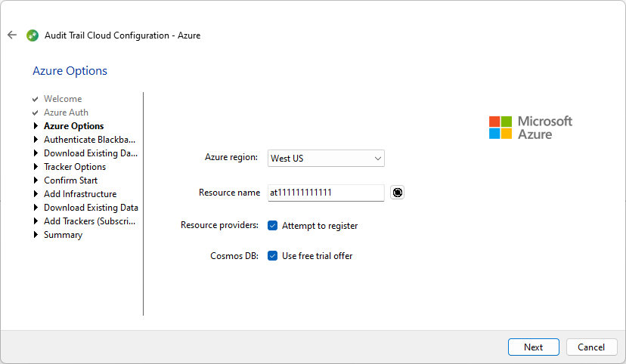Click the Welcome step checkmark icon
Image resolution: width=626 pixels, height=364 pixels.
[x=35, y=99]
